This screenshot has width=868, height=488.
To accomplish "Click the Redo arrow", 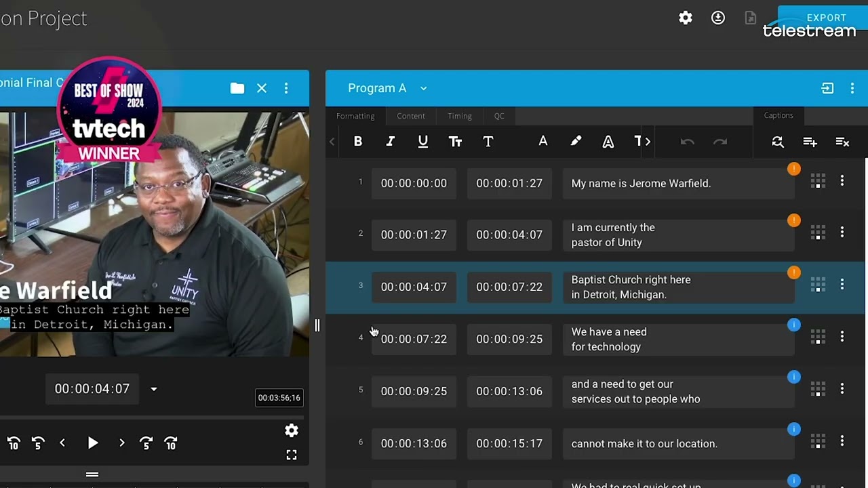I will point(720,142).
